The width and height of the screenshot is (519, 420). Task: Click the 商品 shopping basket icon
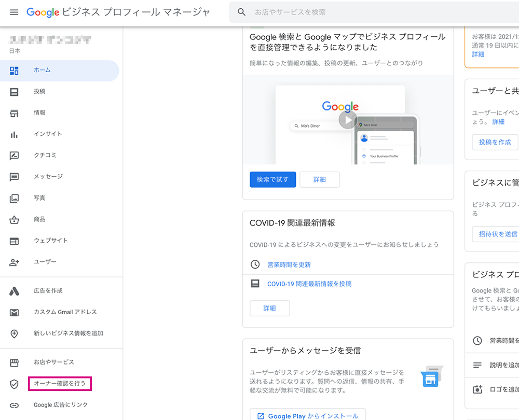click(x=14, y=219)
